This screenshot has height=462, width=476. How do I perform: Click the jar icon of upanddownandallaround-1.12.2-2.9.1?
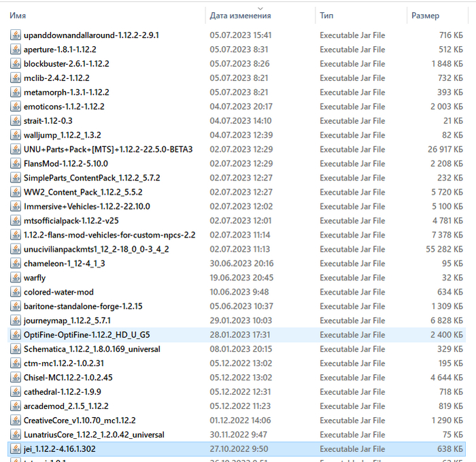[16, 35]
